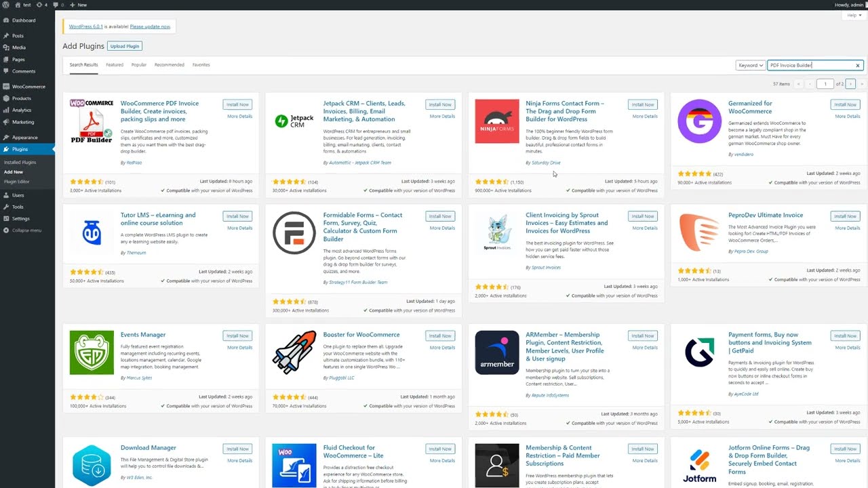Click the Events Manager plugin logo
Screen dimensions: 868x488
point(92,352)
